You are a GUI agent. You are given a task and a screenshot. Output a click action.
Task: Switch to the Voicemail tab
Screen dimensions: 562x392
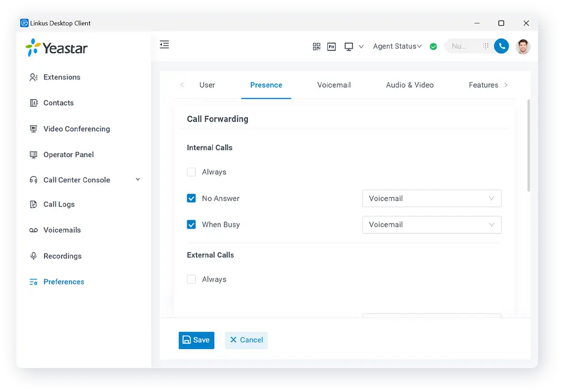point(334,85)
